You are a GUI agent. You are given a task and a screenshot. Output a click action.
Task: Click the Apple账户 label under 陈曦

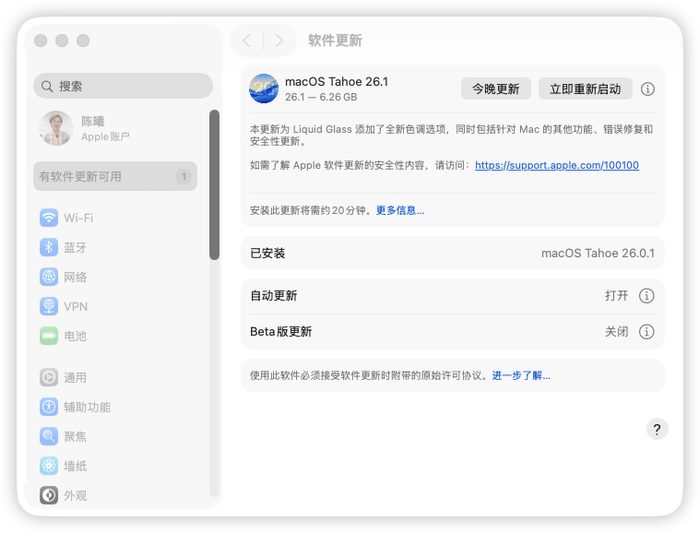point(105,136)
